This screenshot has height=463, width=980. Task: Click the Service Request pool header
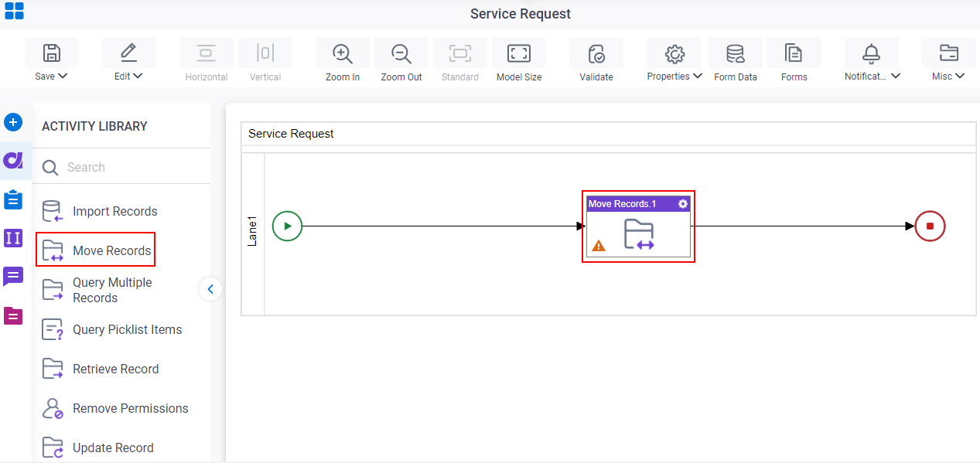[608, 134]
